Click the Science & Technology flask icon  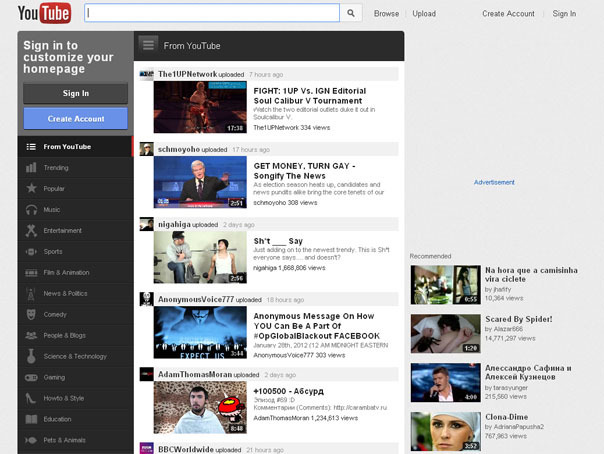(31, 356)
